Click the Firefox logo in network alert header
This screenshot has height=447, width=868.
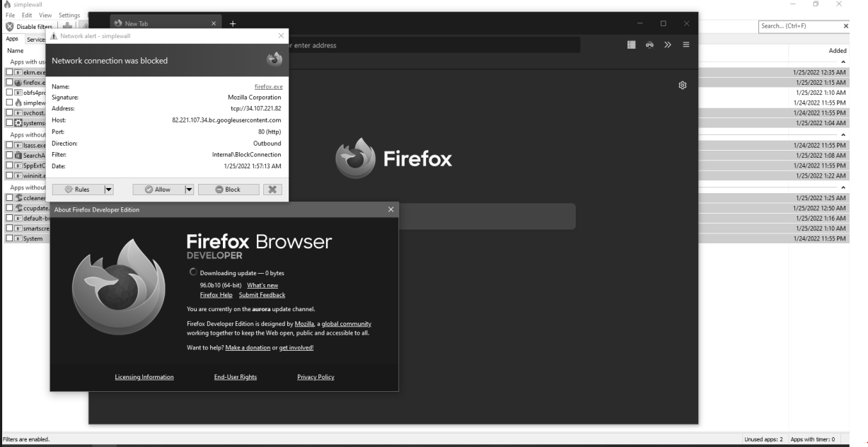point(274,60)
